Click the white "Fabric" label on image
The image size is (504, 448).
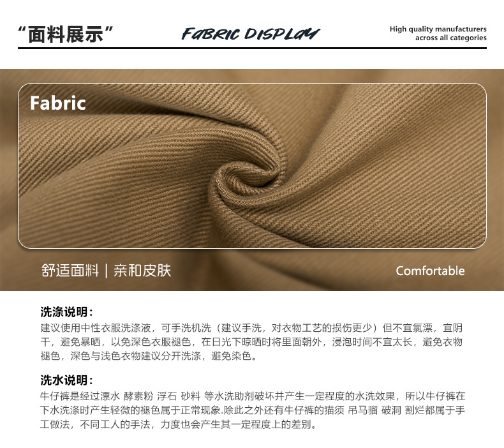point(58,103)
